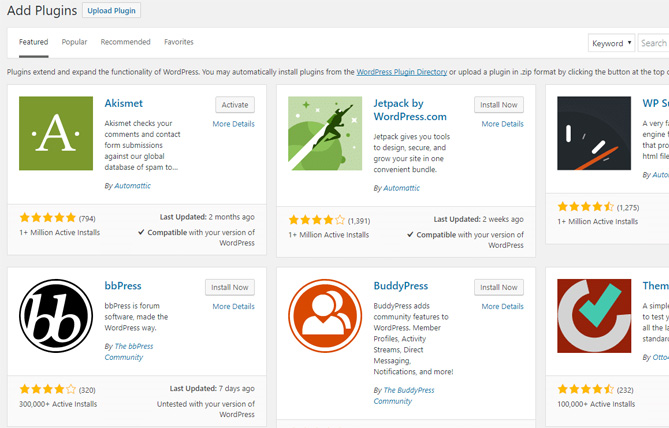The height and width of the screenshot is (428, 669).
Task: Open More Details for BuddyPress
Action: coord(502,307)
